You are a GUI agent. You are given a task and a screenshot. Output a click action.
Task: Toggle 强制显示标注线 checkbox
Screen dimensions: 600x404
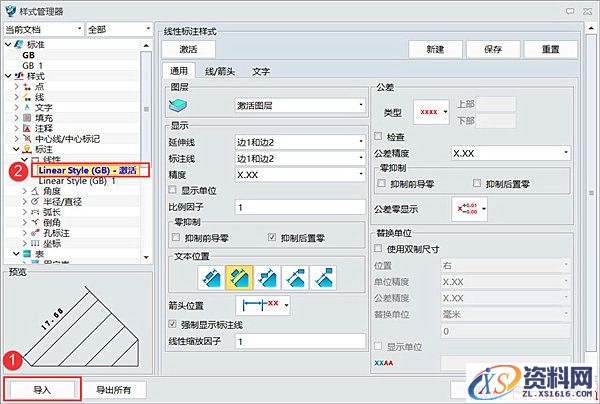[x=173, y=324]
